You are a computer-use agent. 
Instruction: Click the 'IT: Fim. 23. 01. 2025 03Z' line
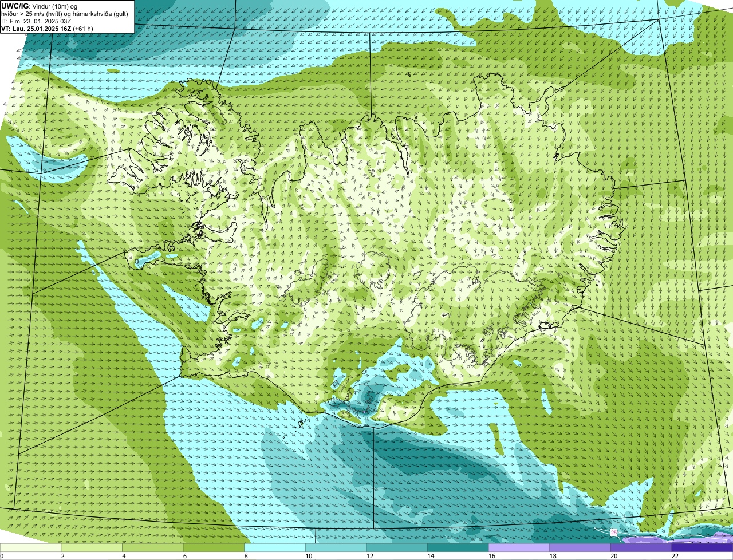coord(35,21)
